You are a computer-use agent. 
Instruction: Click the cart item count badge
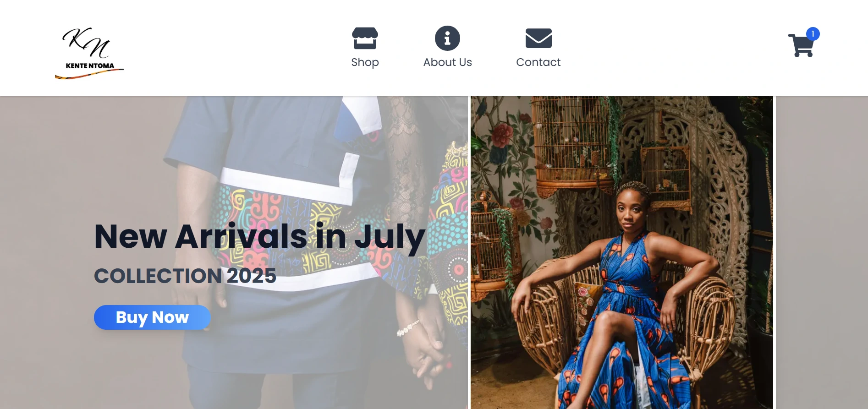tap(813, 34)
